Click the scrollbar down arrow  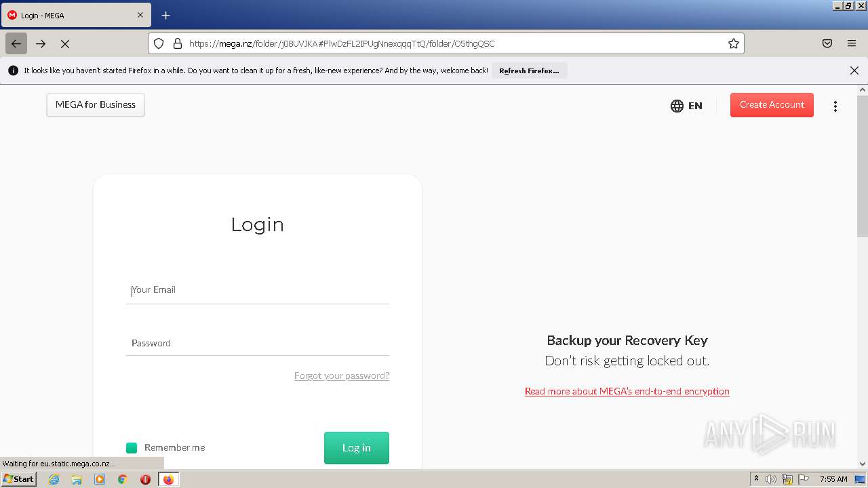click(863, 464)
